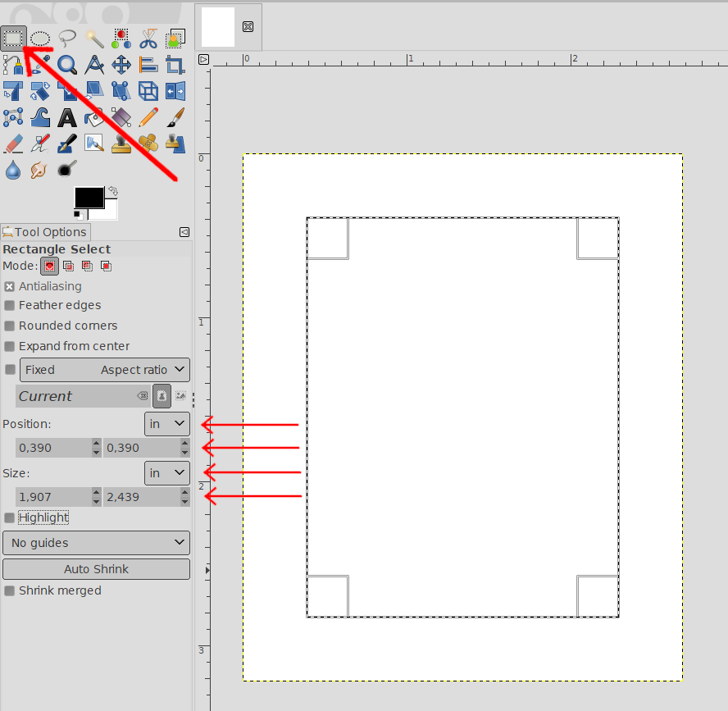This screenshot has width=728, height=711.
Task: Select the Text tool
Action: 67,117
